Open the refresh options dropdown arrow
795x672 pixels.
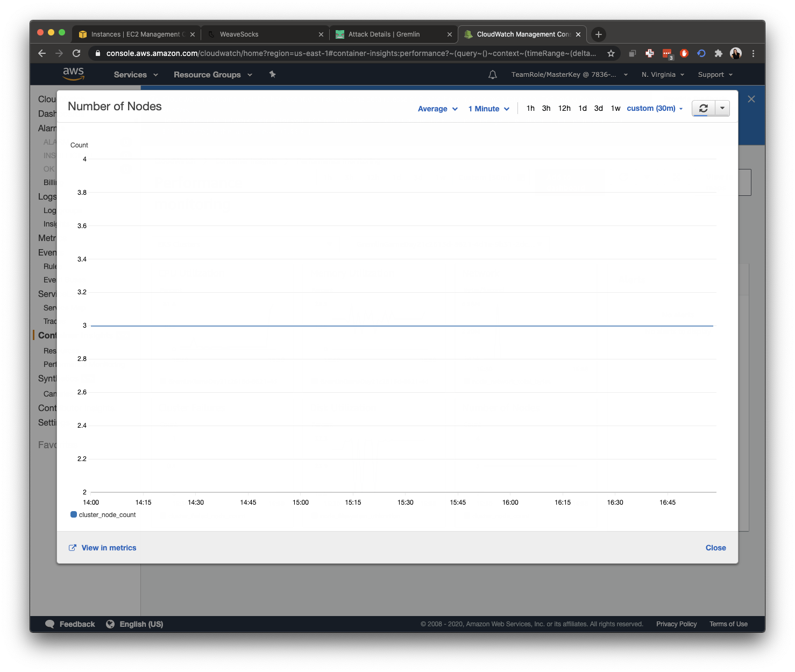coord(722,108)
